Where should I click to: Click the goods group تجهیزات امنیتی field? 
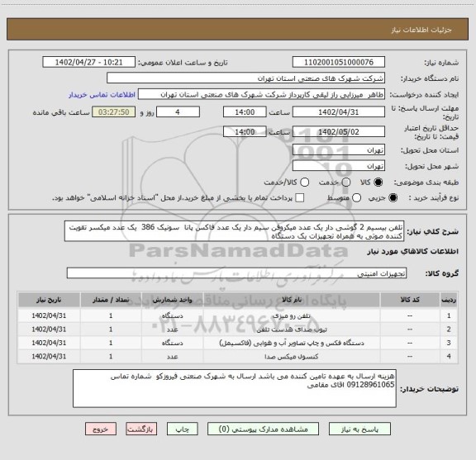click(236, 273)
